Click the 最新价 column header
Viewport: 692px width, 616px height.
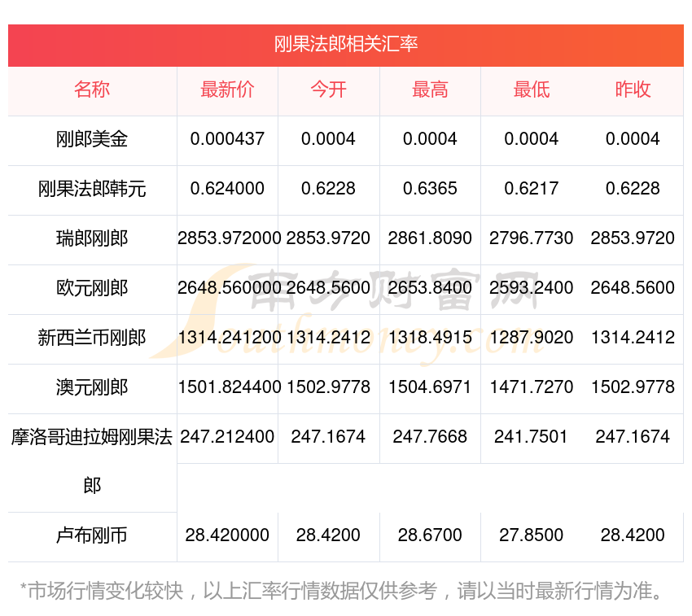[x=227, y=90]
